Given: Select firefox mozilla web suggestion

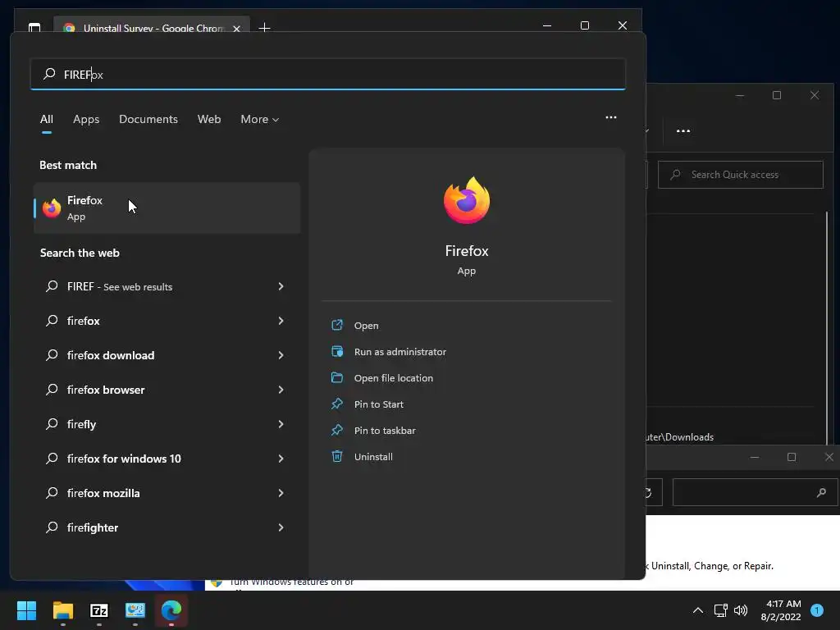Looking at the screenshot, I should pyautogui.click(x=167, y=493).
